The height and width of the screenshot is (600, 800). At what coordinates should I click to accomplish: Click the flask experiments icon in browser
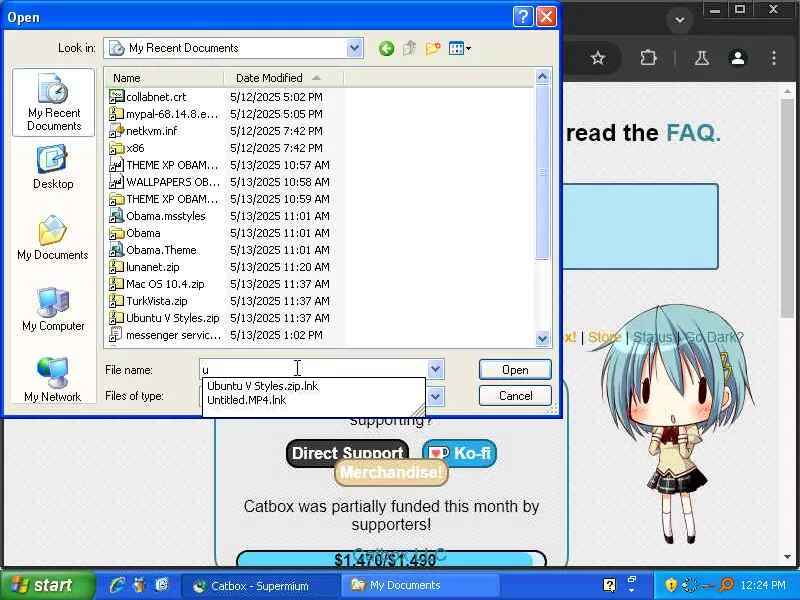(x=702, y=58)
